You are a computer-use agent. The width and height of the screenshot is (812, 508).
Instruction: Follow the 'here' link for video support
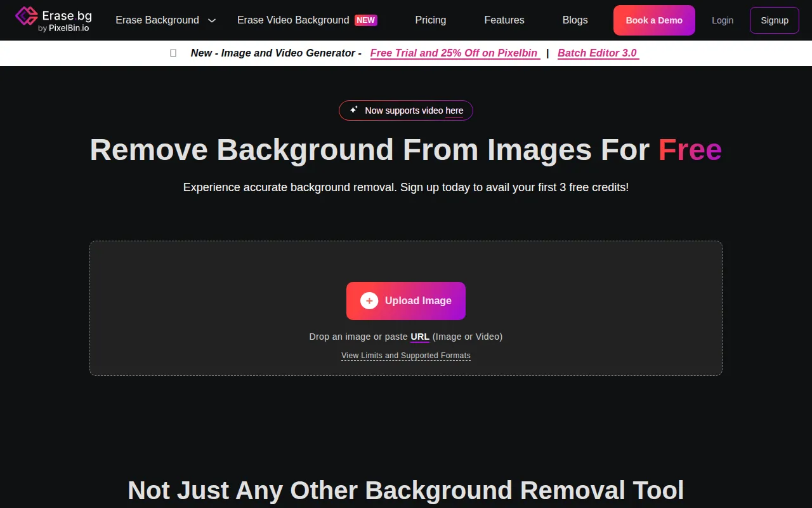tap(454, 110)
